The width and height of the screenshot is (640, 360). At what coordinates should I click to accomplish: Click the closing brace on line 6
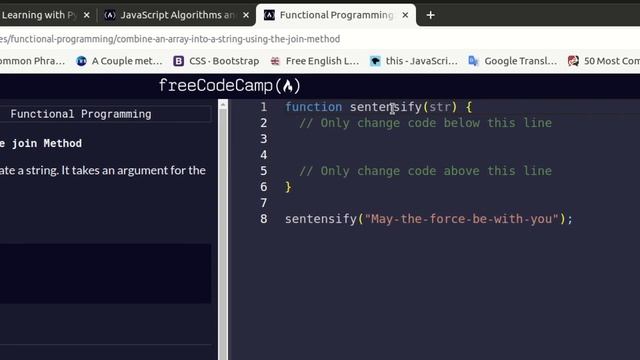click(x=288, y=187)
